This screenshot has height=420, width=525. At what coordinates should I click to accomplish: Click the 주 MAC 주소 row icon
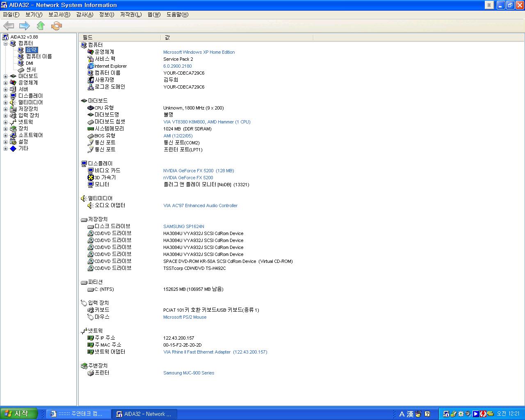tap(91, 345)
